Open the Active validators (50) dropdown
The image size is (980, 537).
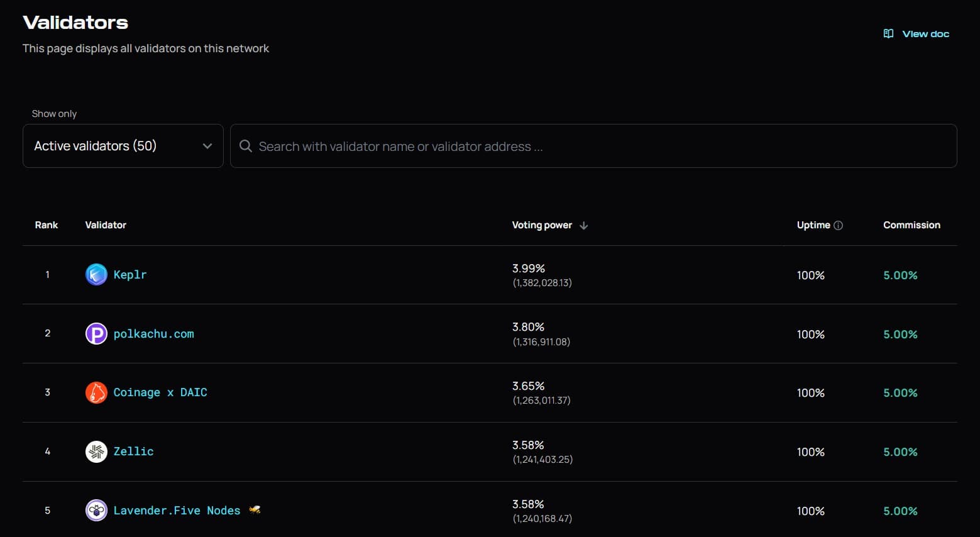(x=123, y=146)
